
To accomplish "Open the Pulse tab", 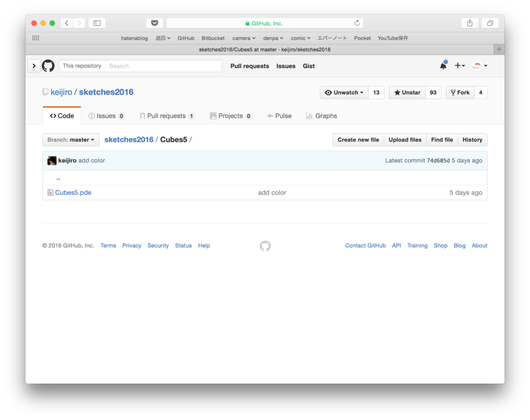I will tap(279, 115).
